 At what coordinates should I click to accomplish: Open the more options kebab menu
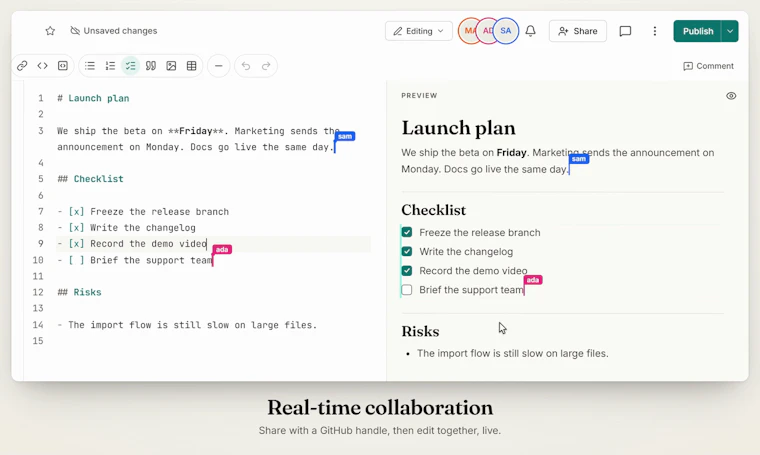click(x=655, y=31)
